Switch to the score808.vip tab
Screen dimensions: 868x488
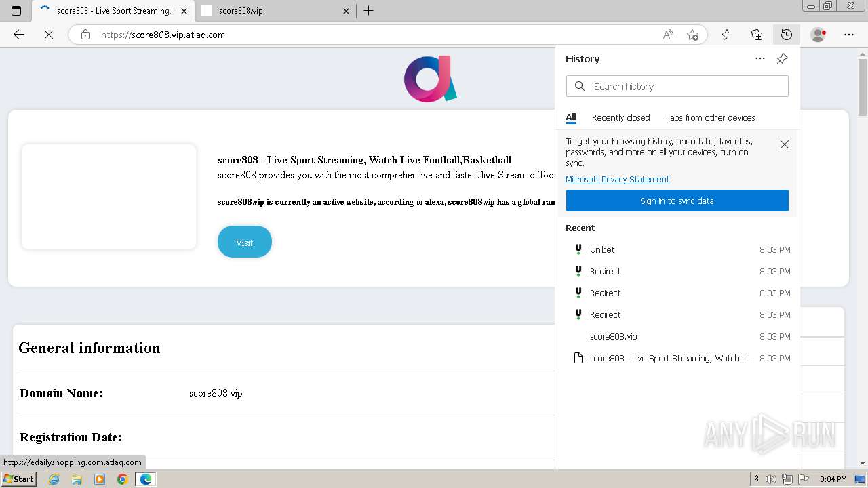tap(275, 11)
